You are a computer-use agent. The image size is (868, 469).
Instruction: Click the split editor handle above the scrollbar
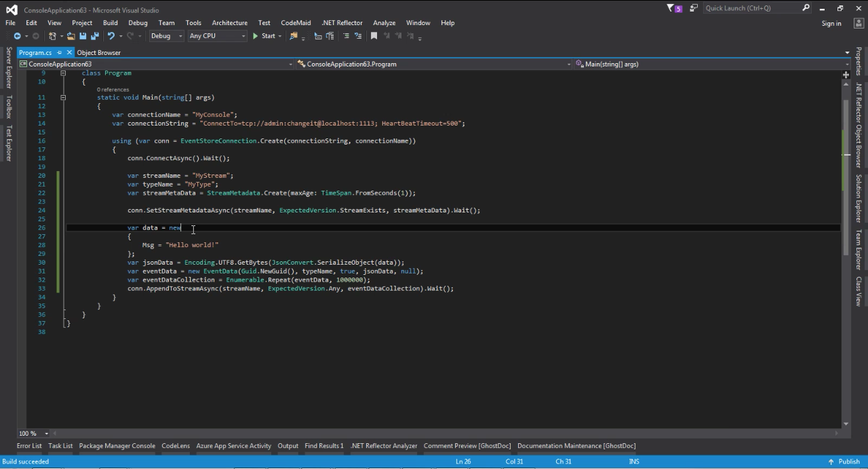pyautogui.click(x=846, y=74)
